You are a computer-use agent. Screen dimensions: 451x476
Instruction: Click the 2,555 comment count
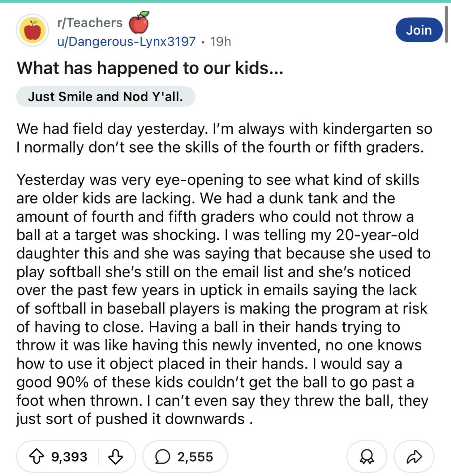coord(195,457)
